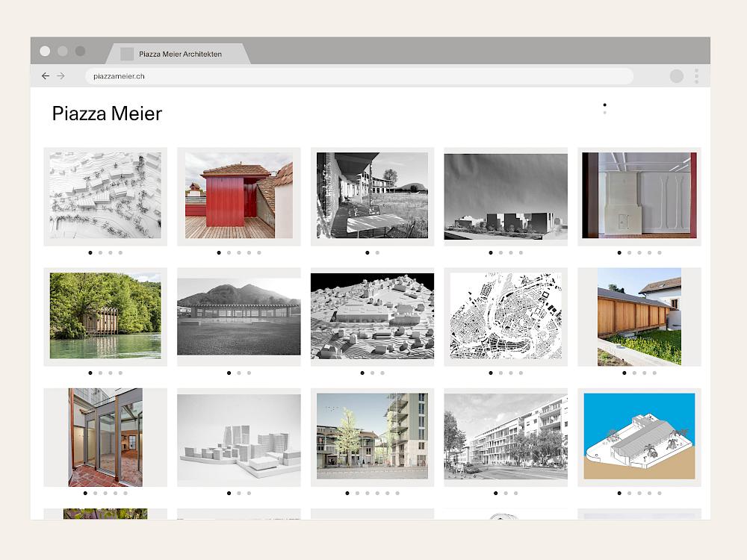Viewport: 747px width, 560px height.
Task: Select last slide dot under red cabin
Action: 259,253
